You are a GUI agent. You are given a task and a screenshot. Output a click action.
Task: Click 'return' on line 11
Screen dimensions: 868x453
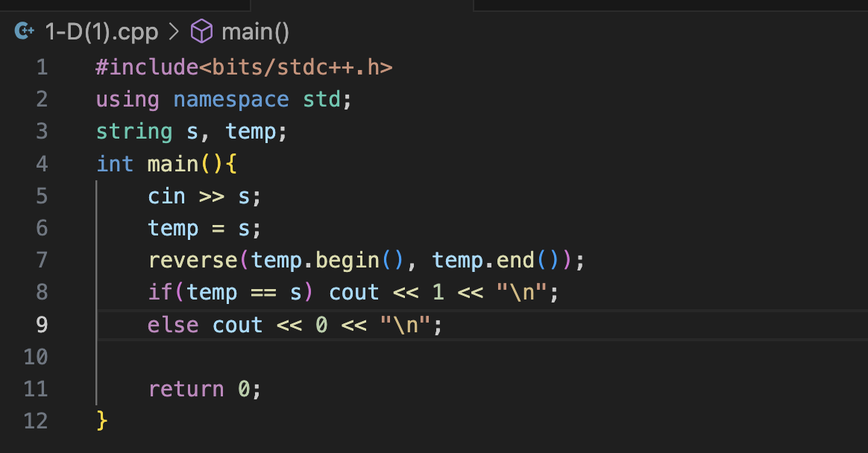[186, 389]
